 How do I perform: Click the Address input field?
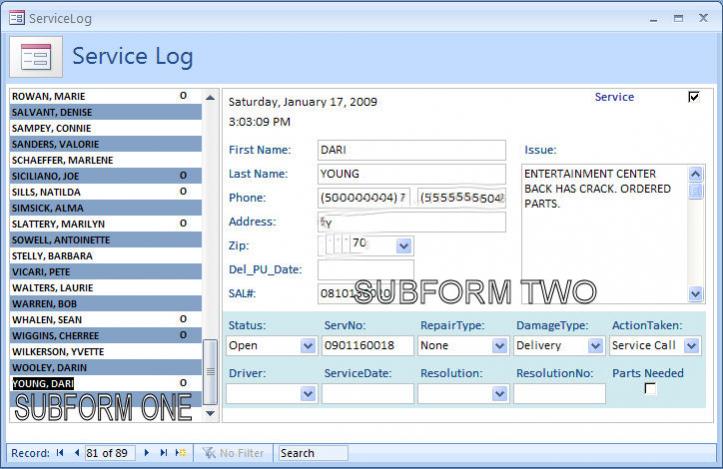pos(411,222)
